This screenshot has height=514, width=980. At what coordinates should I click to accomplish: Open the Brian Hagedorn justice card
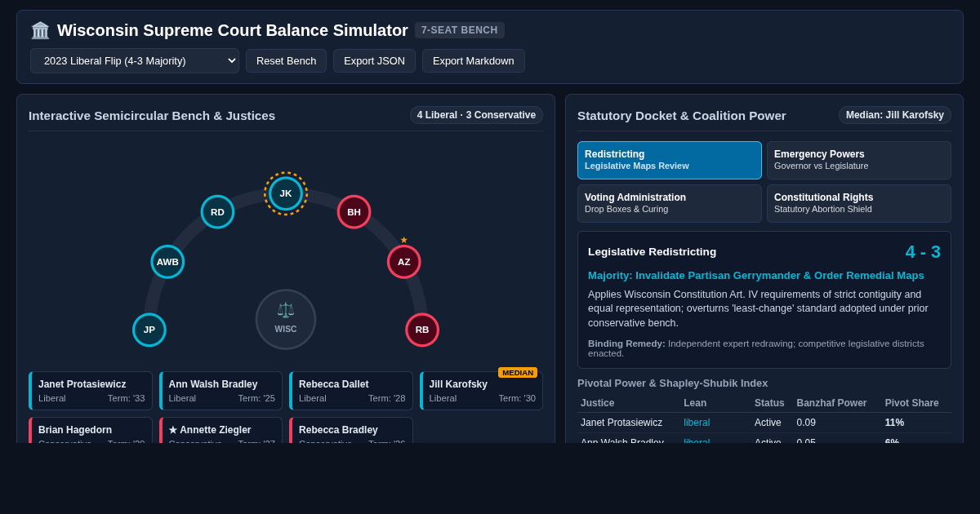tap(91, 430)
